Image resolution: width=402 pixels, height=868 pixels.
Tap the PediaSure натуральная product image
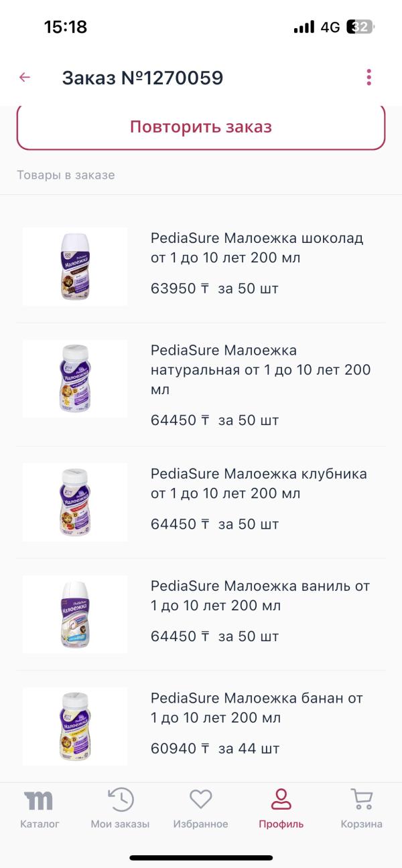pyautogui.click(x=75, y=379)
